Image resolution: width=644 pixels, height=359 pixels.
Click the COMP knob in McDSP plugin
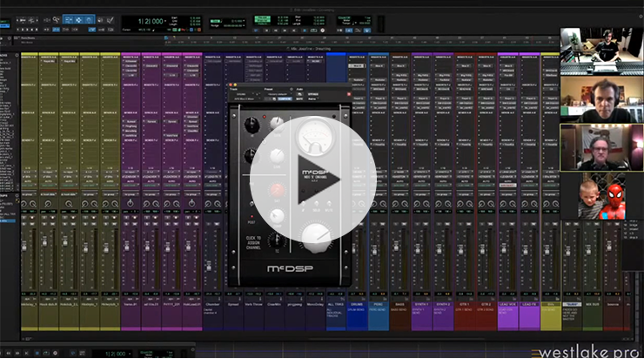click(x=277, y=215)
